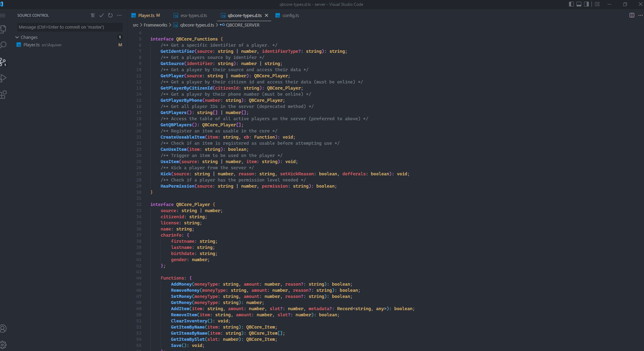Click the Commit checkmark icon

click(x=102, y=15)
